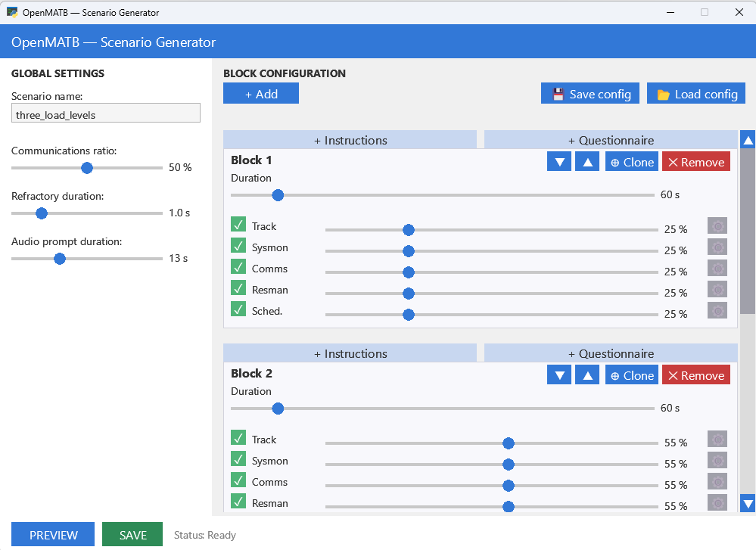
Task: Click the '50 %' communications ratio value
Action: (x=180, y=167)
